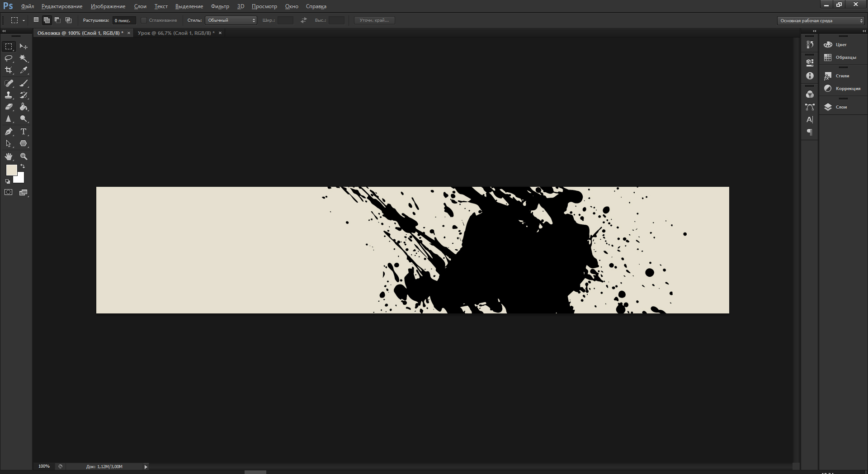Choose Intersect with Selection mode
This screenshot has height=474, width=868.
click(x=68, y=20)
